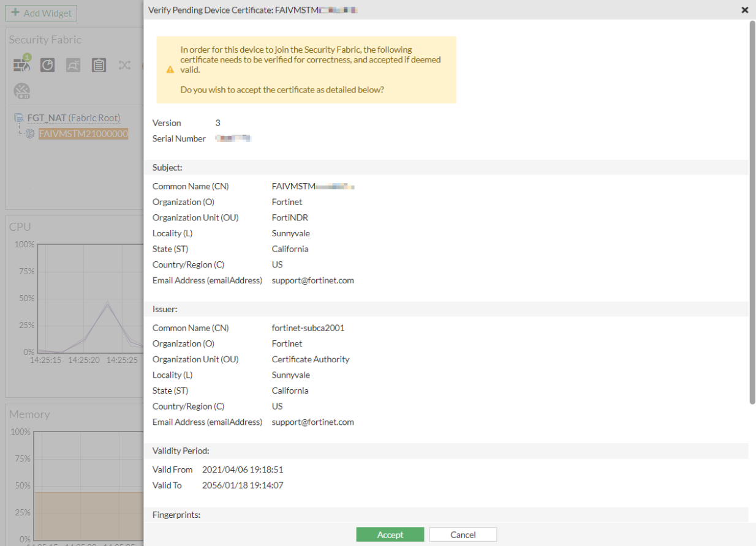Click Subject Locality value Sunnyvale
Screen dimensions: 756x546
(x=291, y=233)
